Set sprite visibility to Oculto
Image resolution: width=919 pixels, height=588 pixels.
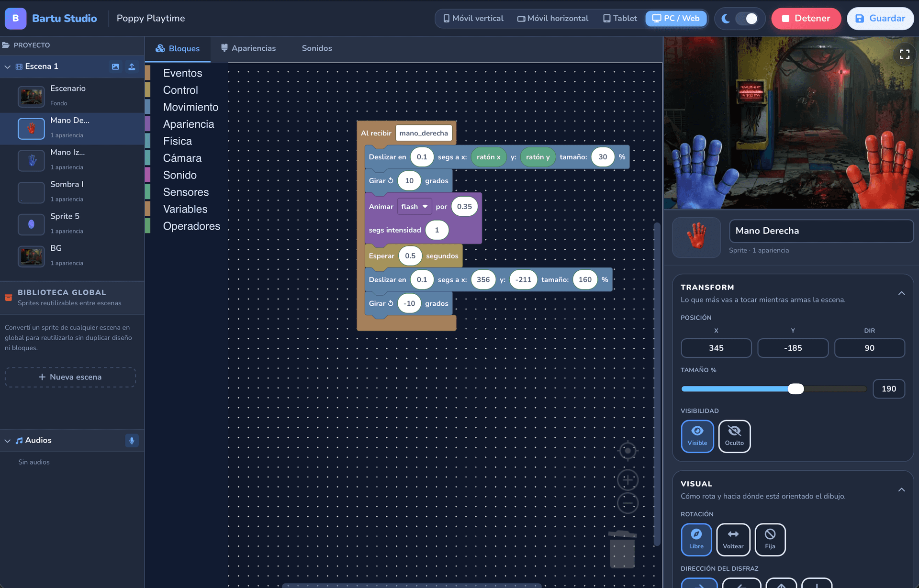point(734,436)
